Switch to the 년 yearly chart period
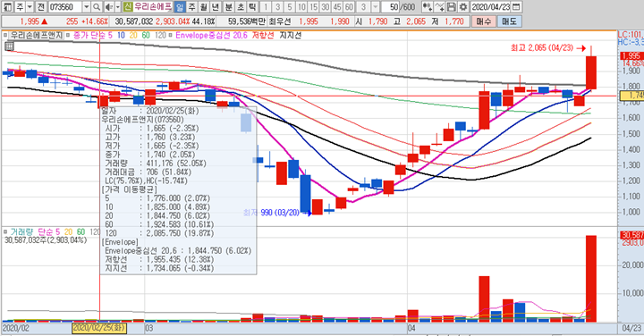This screenshot has height=336, width=644. click(216, 7)
